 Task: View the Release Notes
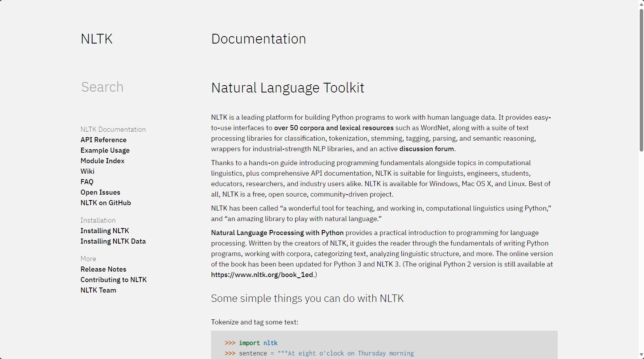pyautogui.click(x=103, y=269)
